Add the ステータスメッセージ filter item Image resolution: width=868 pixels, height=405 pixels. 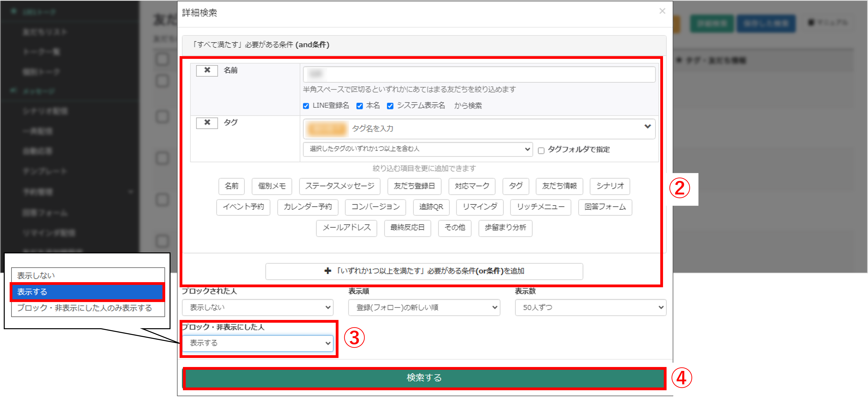[x=340, y=186]
